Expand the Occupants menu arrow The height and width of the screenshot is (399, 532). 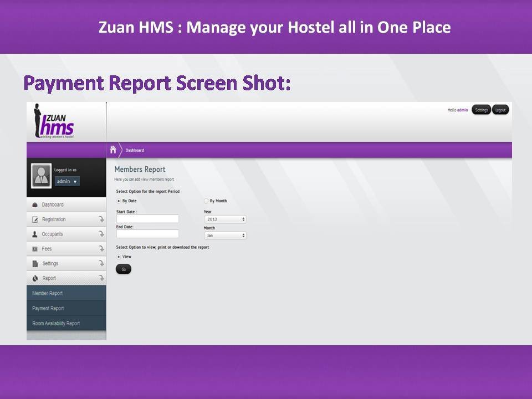tap(101, 234)
